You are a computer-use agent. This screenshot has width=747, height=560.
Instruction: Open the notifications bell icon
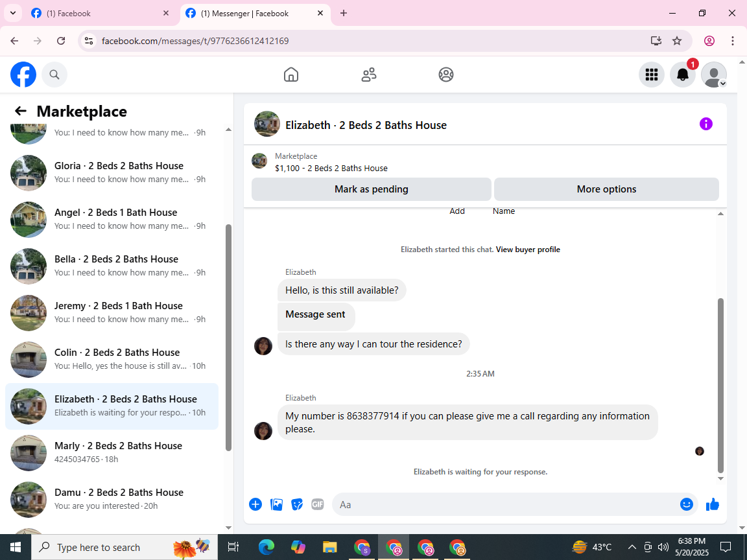[x=683, y=75]
